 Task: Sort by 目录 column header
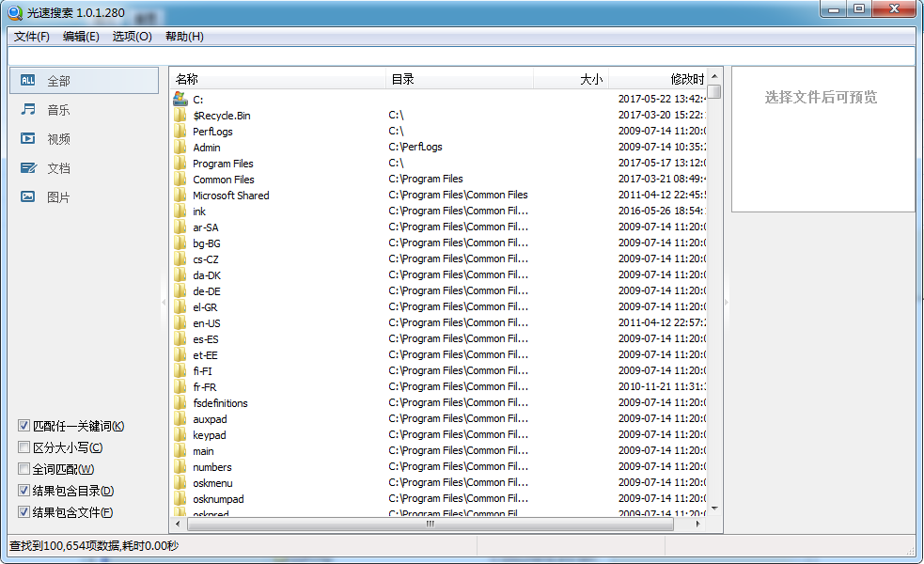pyautogui.click(x=460, y=79)
